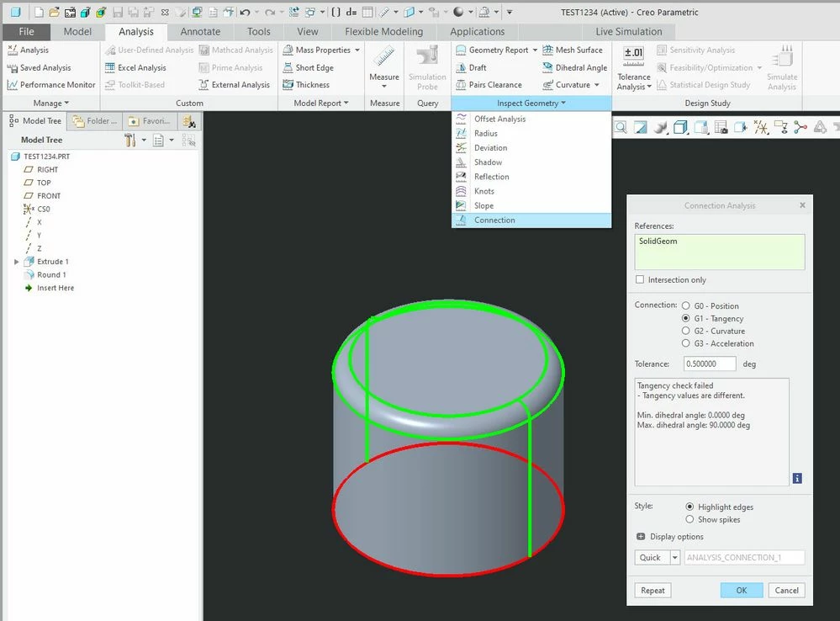This screenshot has width=840, height=621.
Task: Expand the Extrude 1 tree node
Action: coord(16,262)
